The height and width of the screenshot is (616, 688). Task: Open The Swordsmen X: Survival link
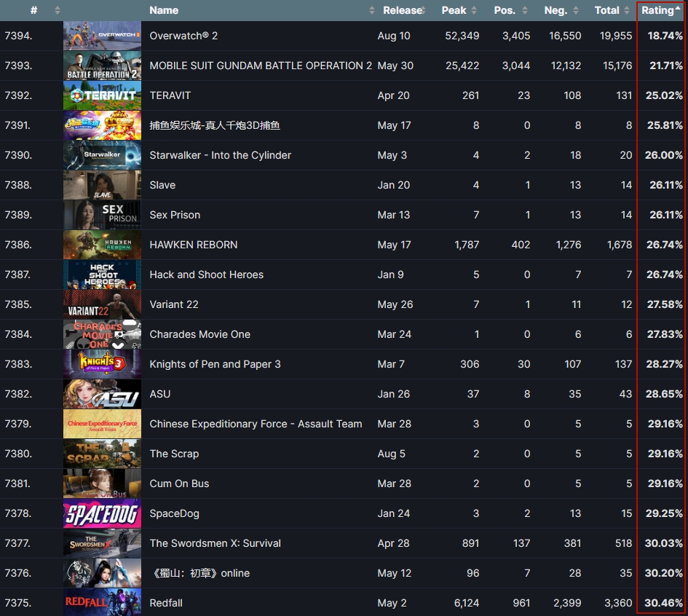point(215,542)
